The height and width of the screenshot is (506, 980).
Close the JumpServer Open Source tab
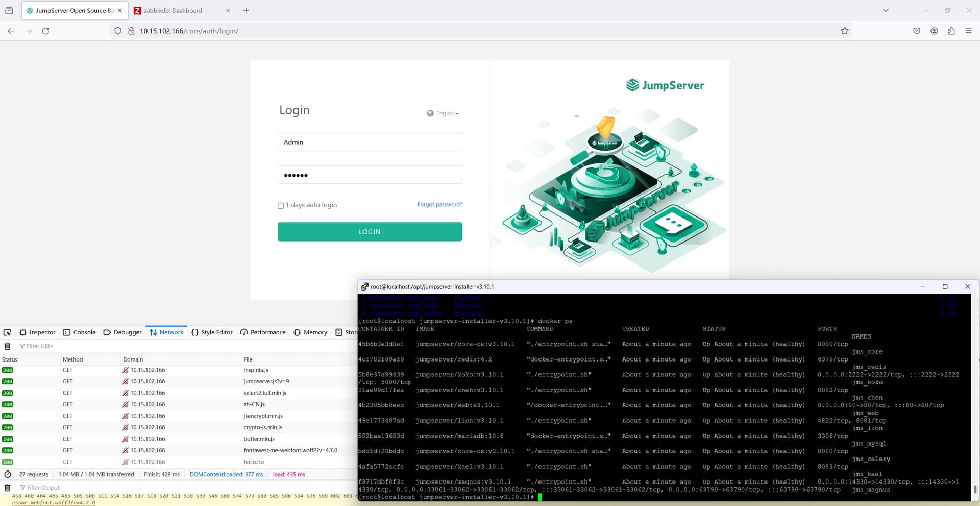pos(120,10)
